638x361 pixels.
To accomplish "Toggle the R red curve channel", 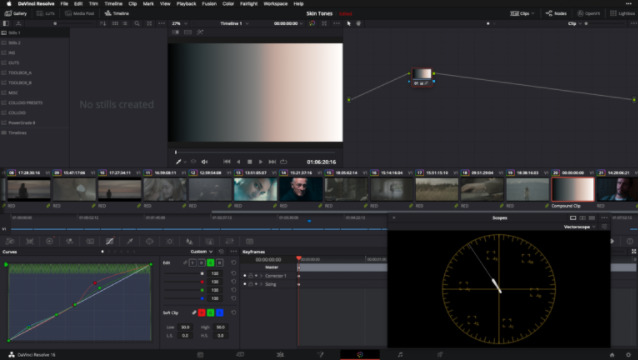I will 201,263.
